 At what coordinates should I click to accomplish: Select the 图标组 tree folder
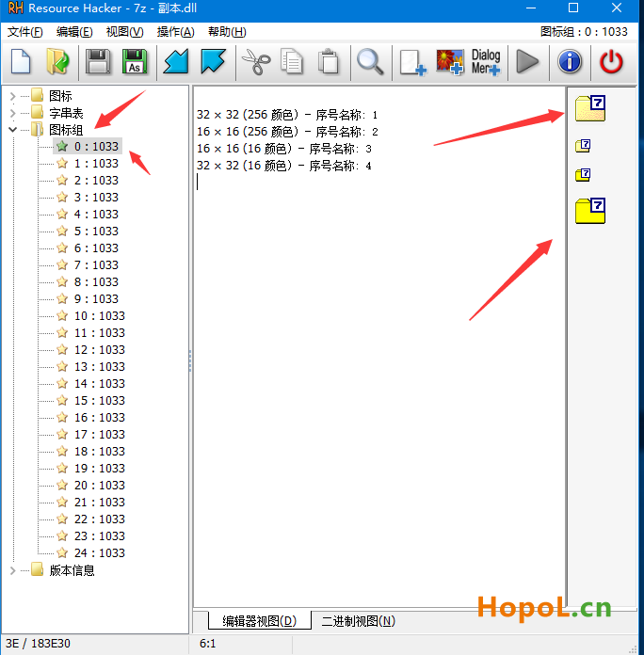click(66, 130)
